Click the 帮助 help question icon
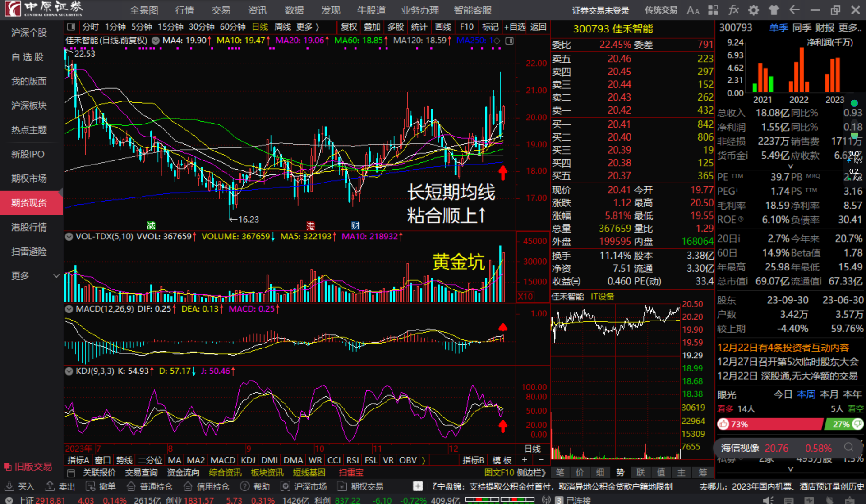 (245, 486)
